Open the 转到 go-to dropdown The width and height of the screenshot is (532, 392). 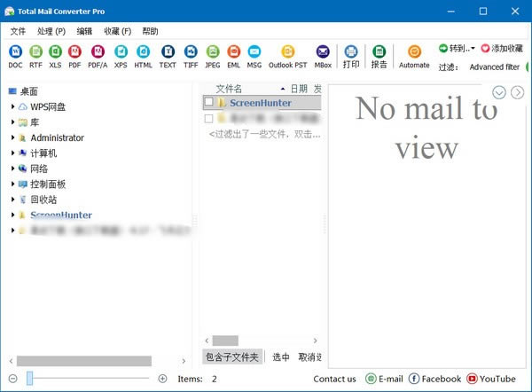[457, 49]
